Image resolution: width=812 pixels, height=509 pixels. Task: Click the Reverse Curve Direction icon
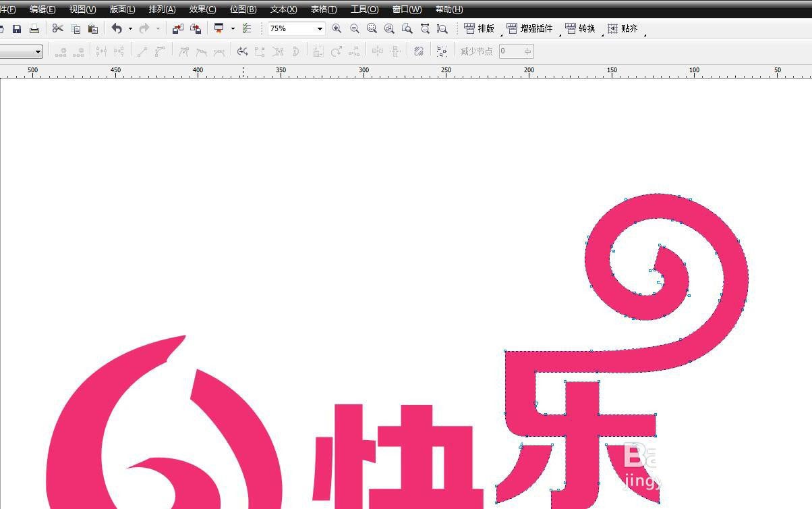point(243,51)
